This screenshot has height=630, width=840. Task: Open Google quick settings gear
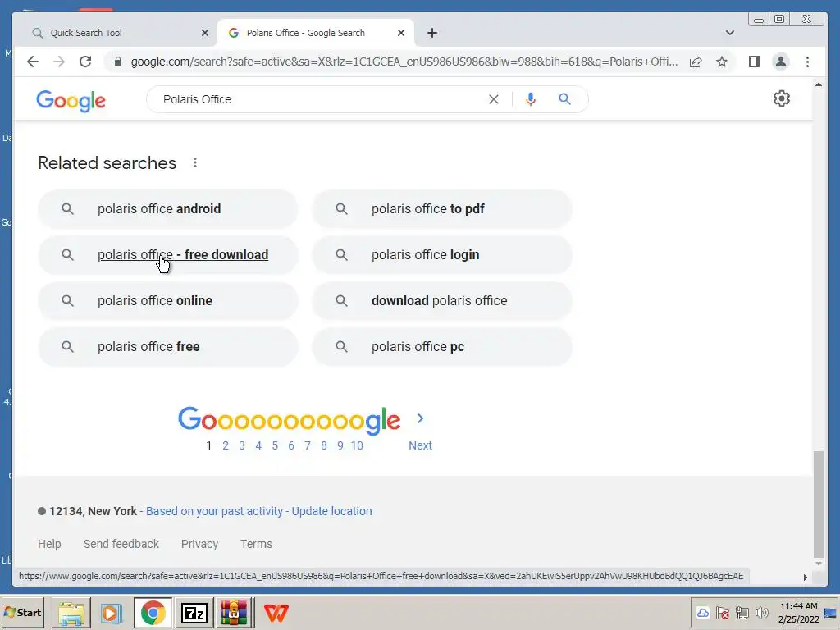tap(781, 98)
